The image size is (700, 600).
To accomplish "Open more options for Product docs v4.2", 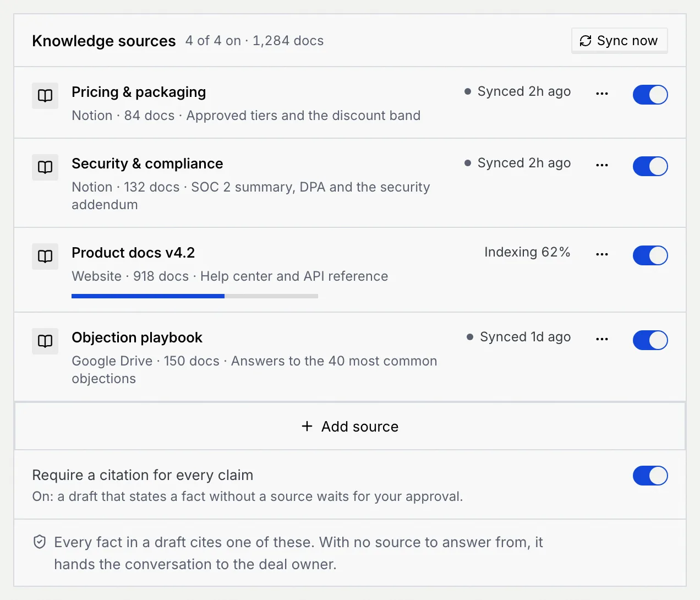I will point(602,255).
